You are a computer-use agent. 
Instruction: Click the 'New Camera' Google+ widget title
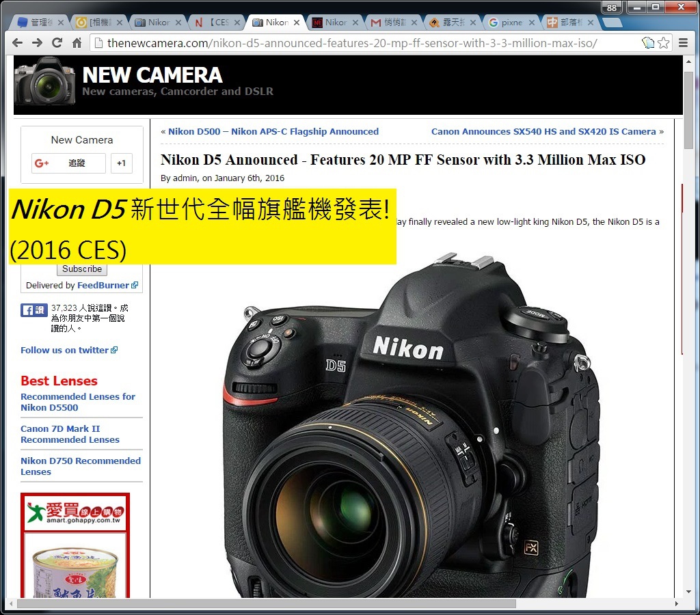pyautogui.click(x=82, y=140)
